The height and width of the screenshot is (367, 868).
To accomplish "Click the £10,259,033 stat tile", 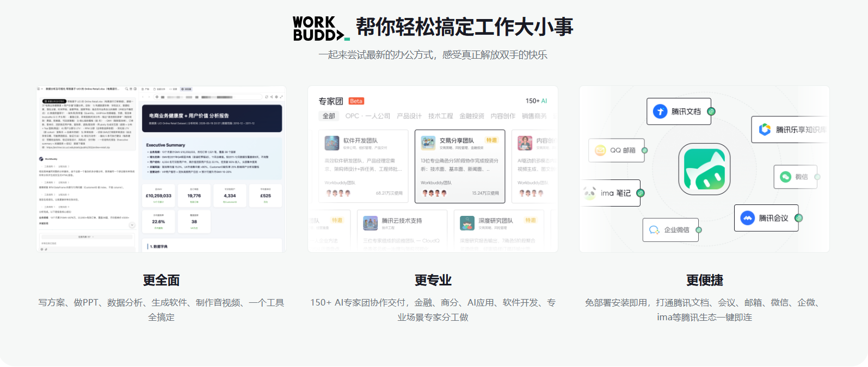I will pos(158,196).
